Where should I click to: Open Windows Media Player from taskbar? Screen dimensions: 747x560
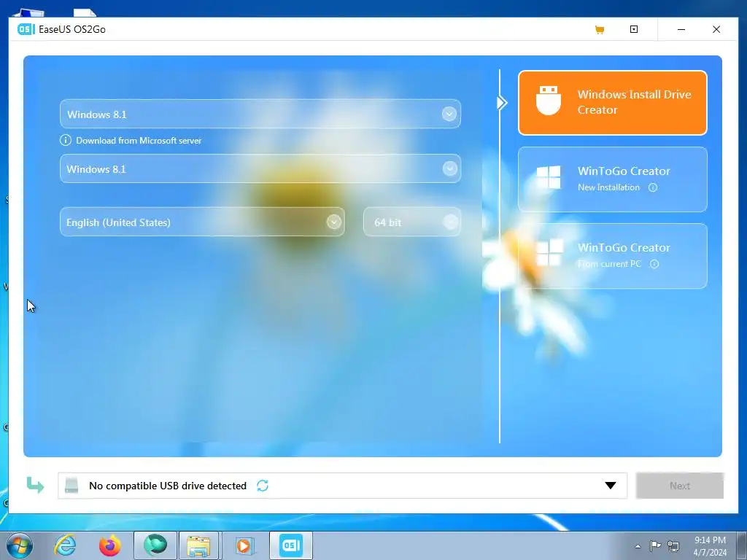tap(244, 545)
